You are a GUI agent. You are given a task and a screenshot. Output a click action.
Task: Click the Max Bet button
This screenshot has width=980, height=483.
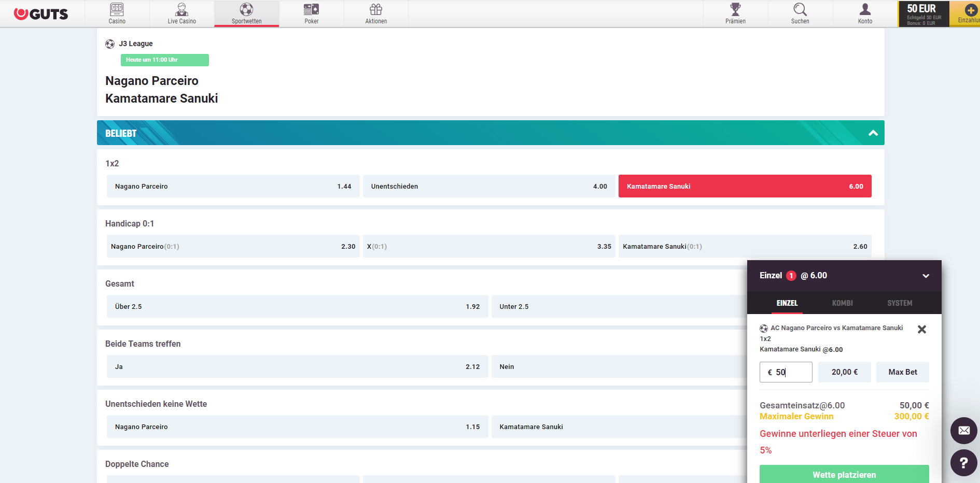[x=903, y=372]
